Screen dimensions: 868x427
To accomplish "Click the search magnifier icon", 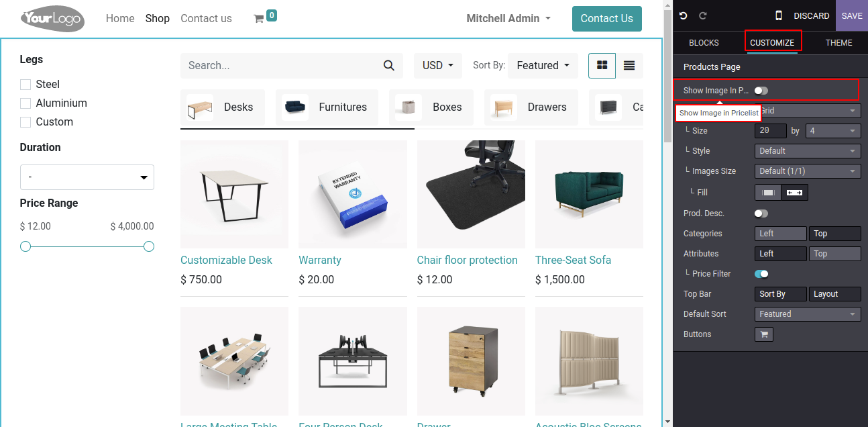I will pos(389,65).
